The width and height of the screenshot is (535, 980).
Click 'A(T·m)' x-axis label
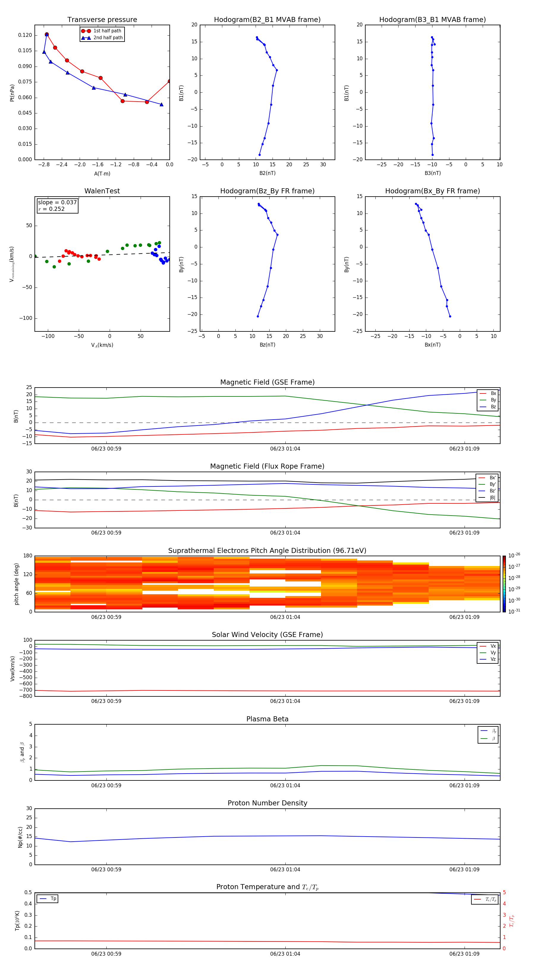pyautogui.click(x=102, y=174)
